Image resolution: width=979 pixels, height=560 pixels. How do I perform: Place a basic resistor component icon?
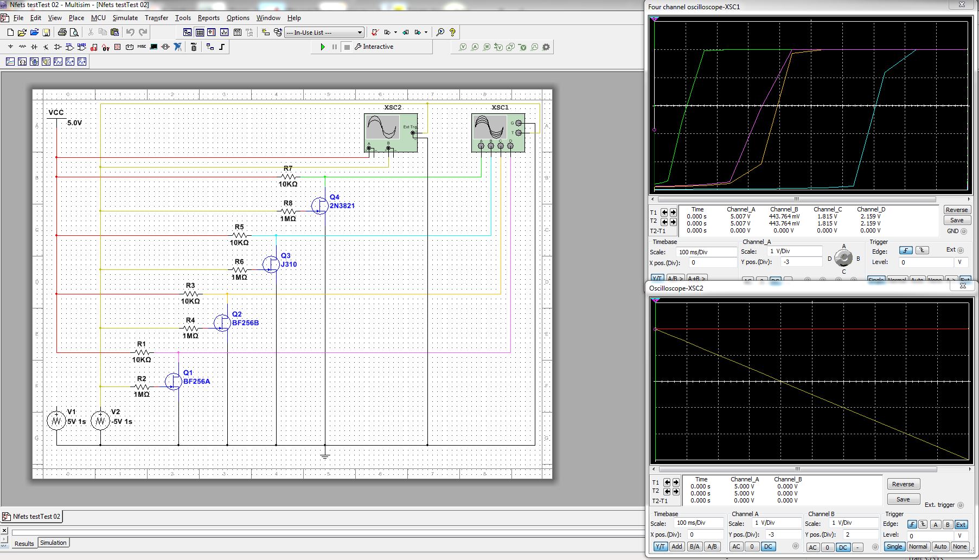click(x=22, y=47)
